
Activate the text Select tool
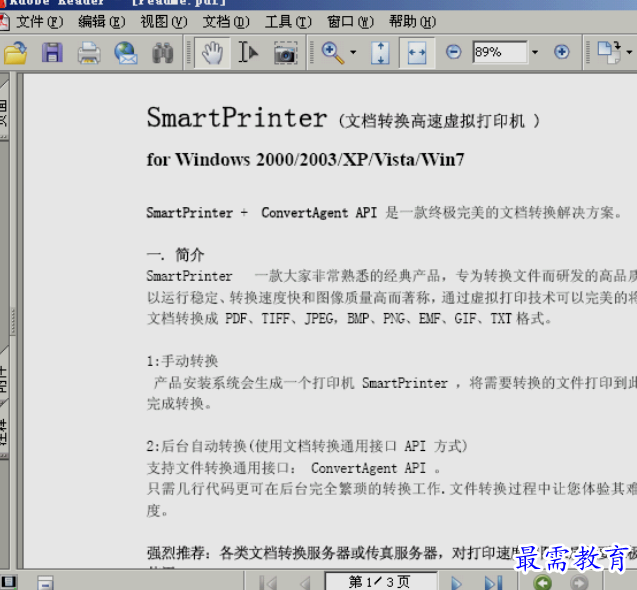click(248, 52)
